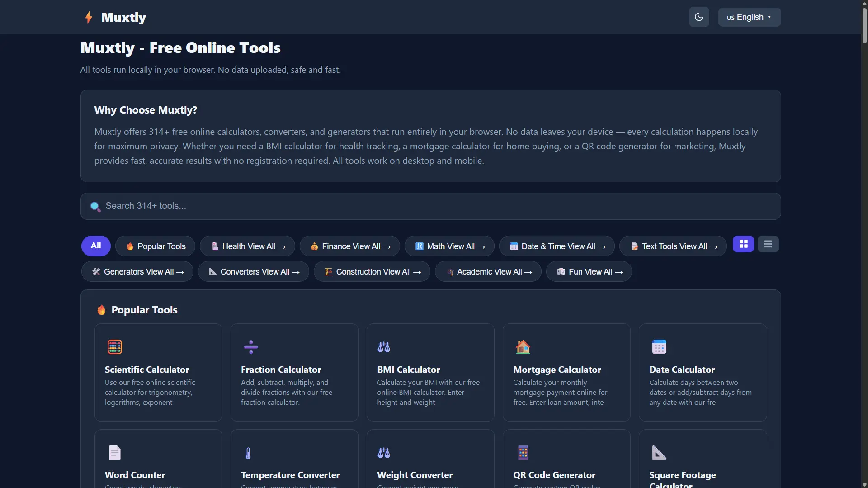Viewport: 868px width, 488px height.
Task: Click the Weight Converter scales icon
Action: click(x=384, y=453)
